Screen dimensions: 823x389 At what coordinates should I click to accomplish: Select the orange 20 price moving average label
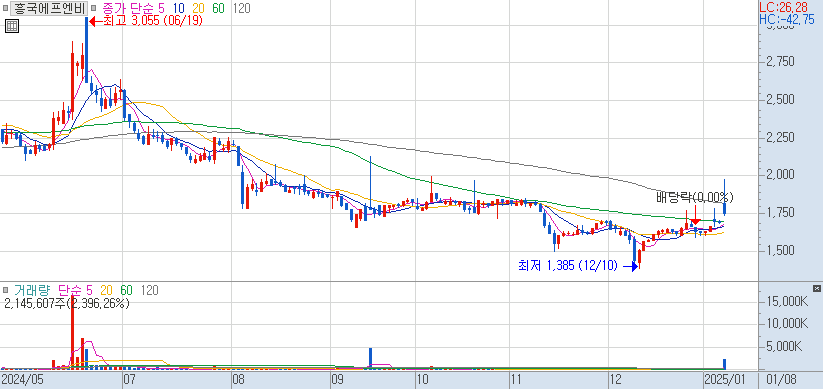click(x=198, y=8)
